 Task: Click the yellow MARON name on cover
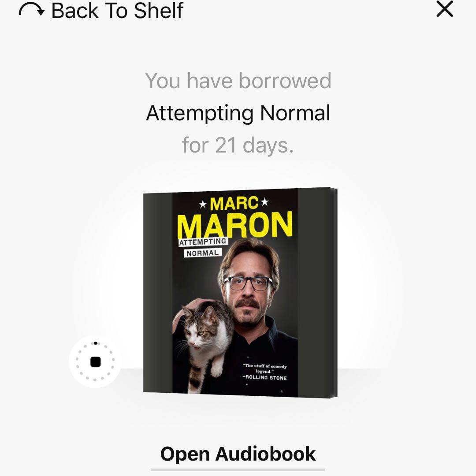pos(234,225)
